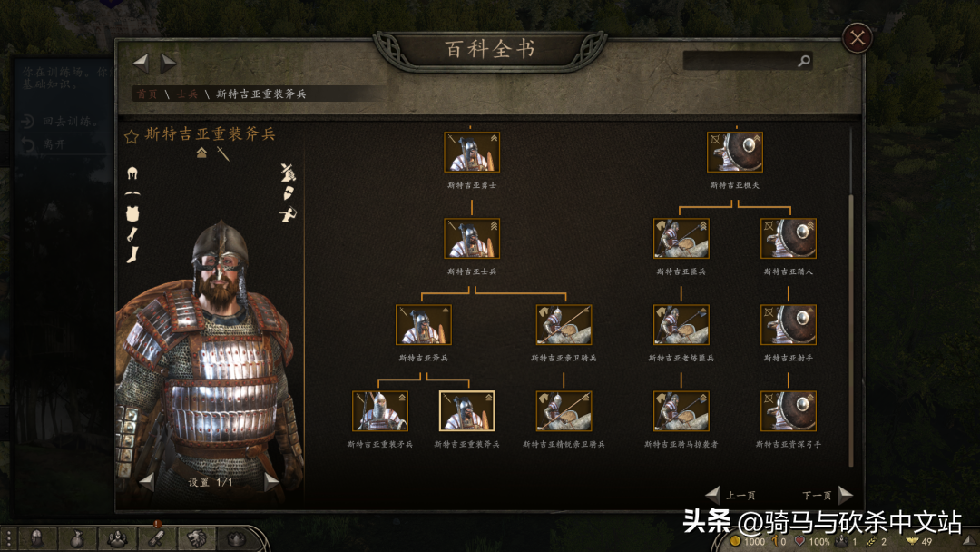Viewport: 980px width, 552px height.
Task: Select the shield weapon slot icon
Action: point(289,193)
